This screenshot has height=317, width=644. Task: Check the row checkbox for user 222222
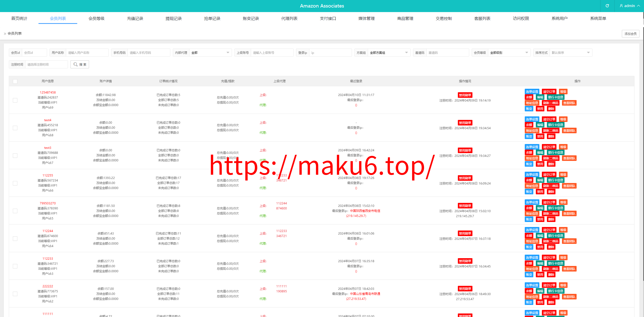[15, 294]
